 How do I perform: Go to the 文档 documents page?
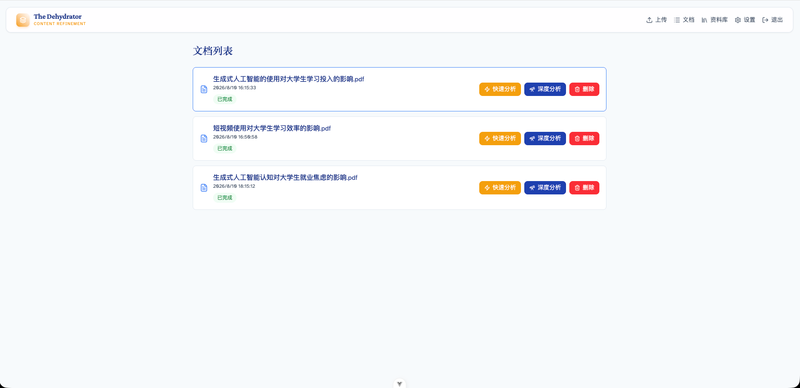684,20
